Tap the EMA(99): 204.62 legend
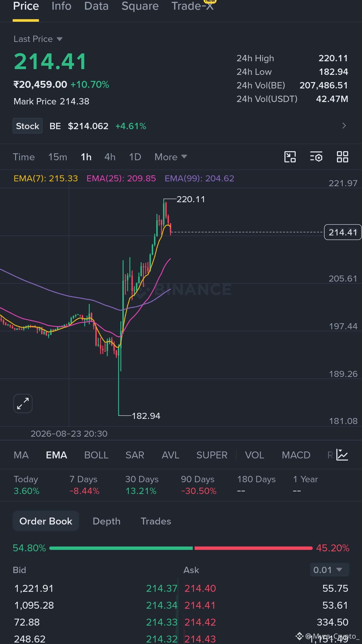This screenshot has width=362, height=644. pyautogui.click(x=199, y=178)
